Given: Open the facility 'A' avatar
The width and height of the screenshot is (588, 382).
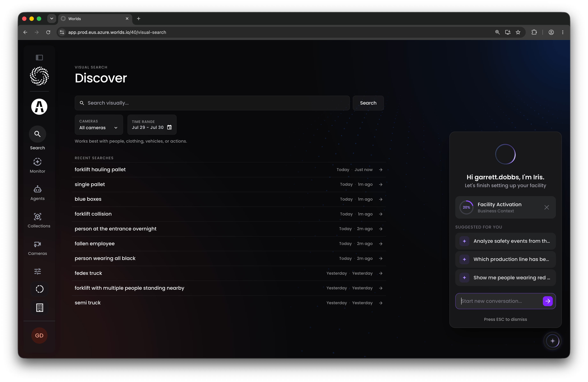Looking at the screenshot, I should coord(39,107).
